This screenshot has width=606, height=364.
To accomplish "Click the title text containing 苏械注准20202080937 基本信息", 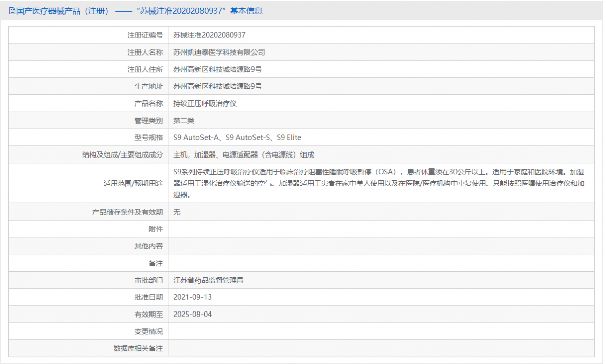I will 139,11.
